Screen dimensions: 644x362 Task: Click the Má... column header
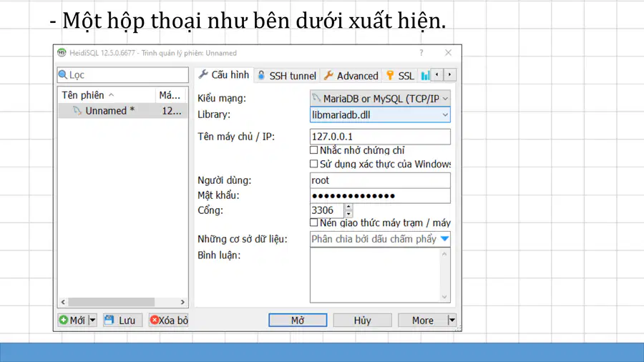(x=171, y=95)
